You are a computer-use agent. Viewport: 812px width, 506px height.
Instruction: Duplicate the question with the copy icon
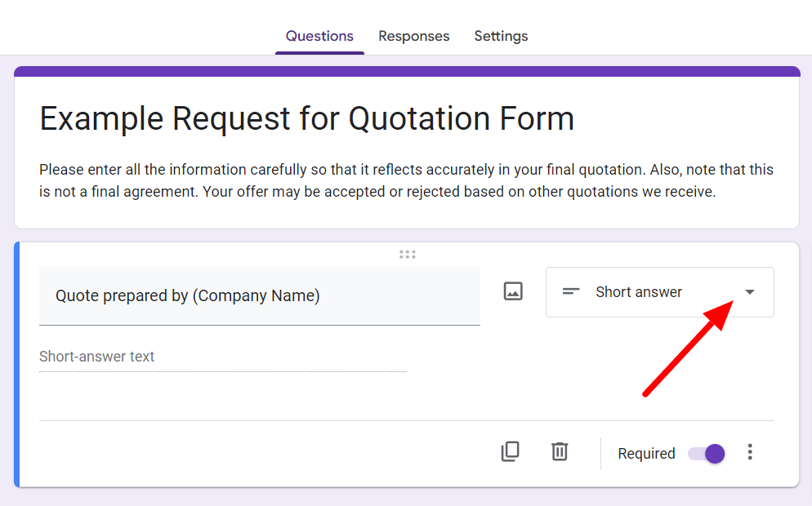pyautogui.click(x=510, y=451)
